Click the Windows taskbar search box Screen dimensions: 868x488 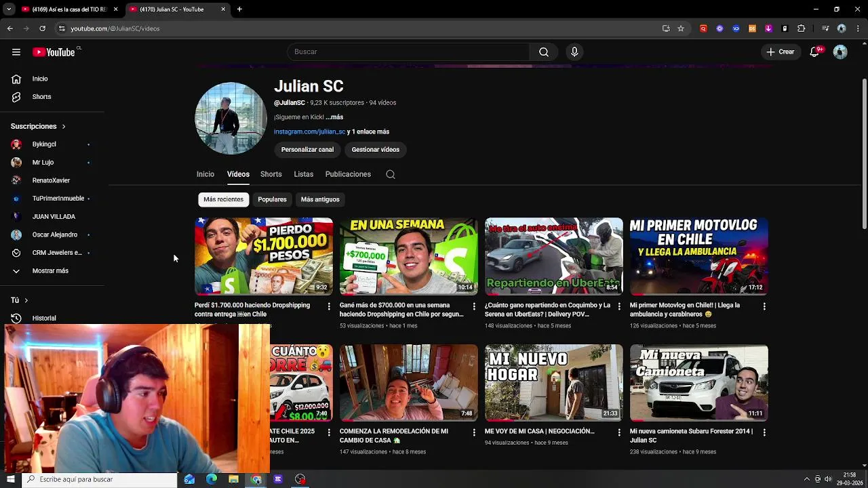(100, 479)
